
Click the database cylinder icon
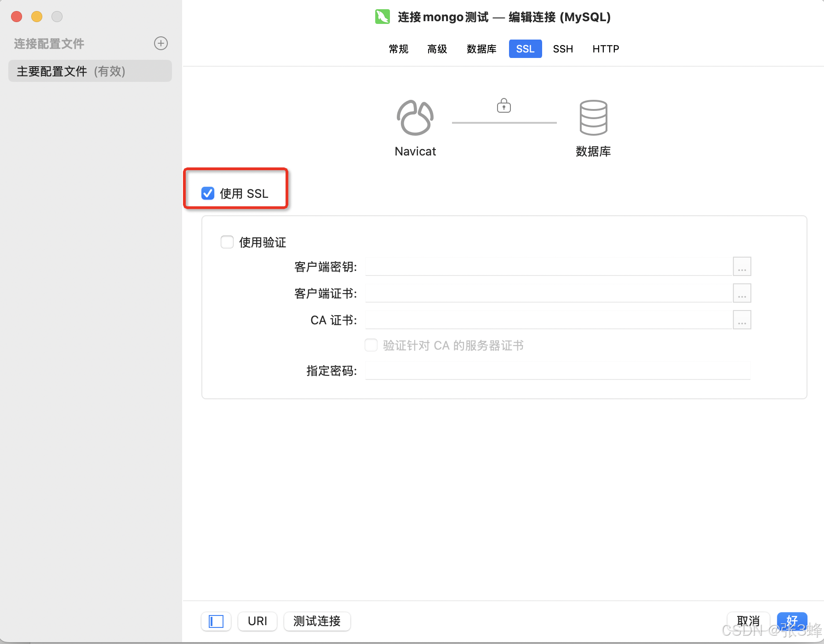593,118
